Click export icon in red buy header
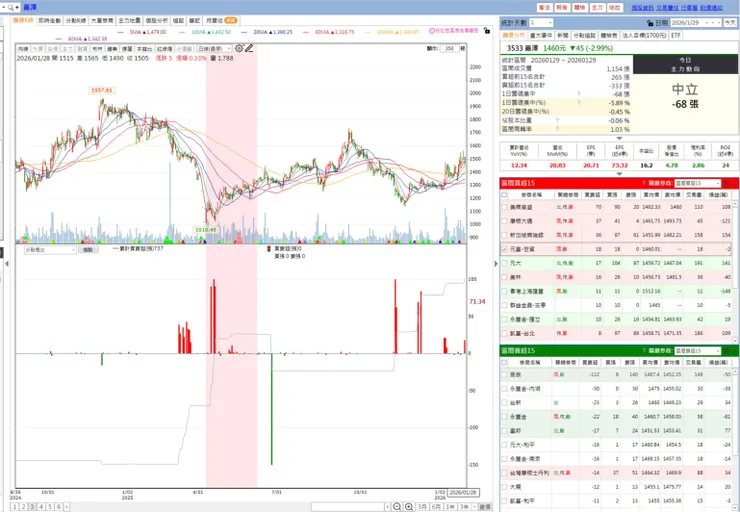740x512 pixels. 728,183
